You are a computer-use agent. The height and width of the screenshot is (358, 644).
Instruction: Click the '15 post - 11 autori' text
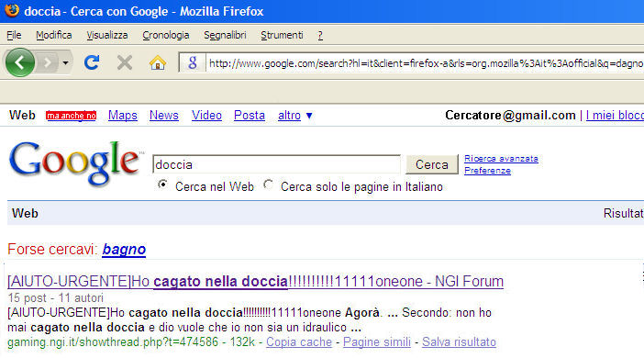[55, 297]
